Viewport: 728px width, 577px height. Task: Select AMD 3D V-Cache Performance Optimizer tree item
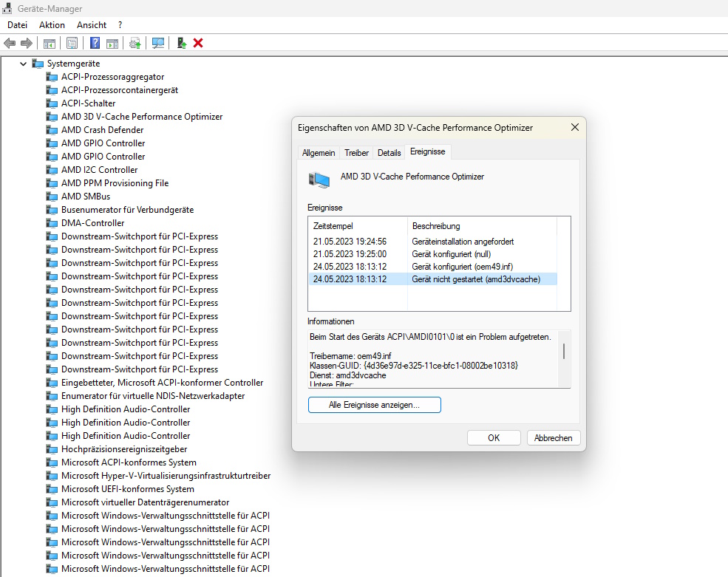click(142, 117)
